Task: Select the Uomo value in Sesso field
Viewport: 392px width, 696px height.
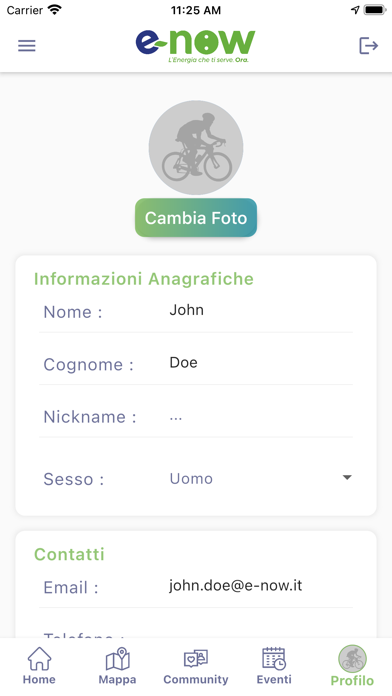Action: (x=191, y=478)
